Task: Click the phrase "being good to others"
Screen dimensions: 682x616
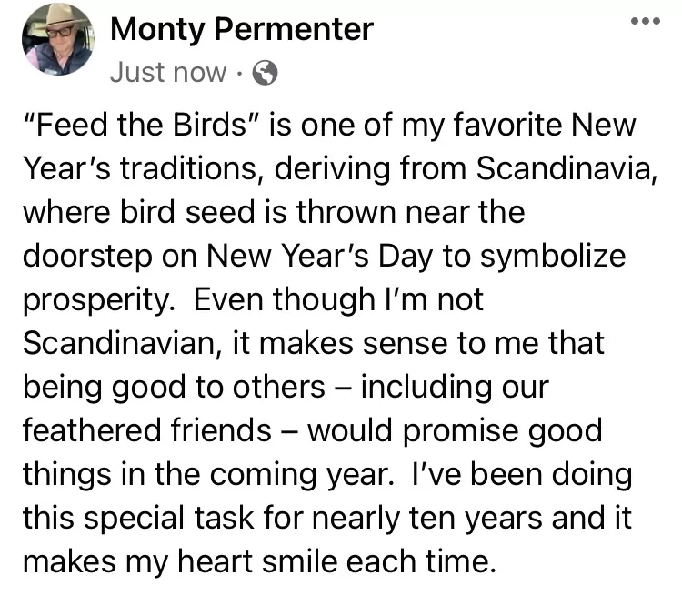Action: click(x=173, y=389)
